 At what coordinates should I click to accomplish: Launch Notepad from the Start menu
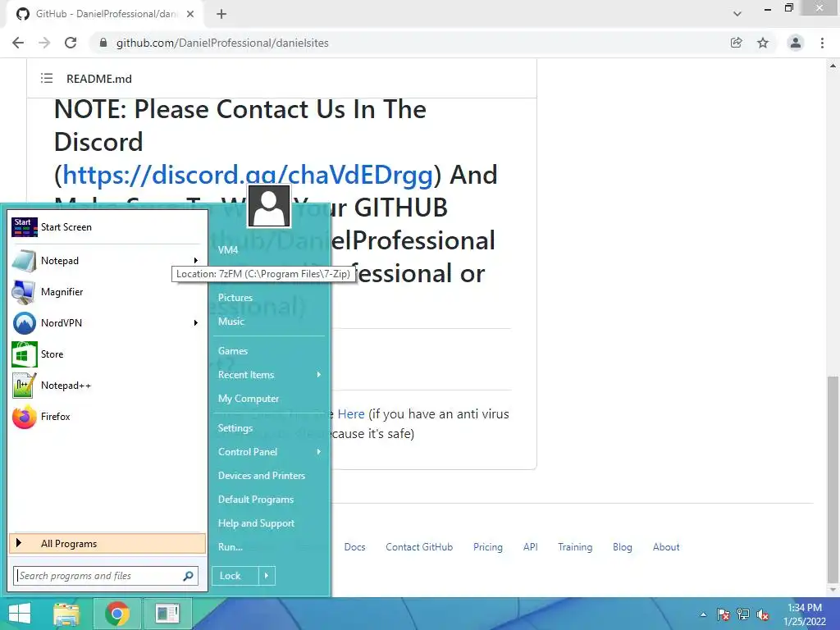coord(59,260)
